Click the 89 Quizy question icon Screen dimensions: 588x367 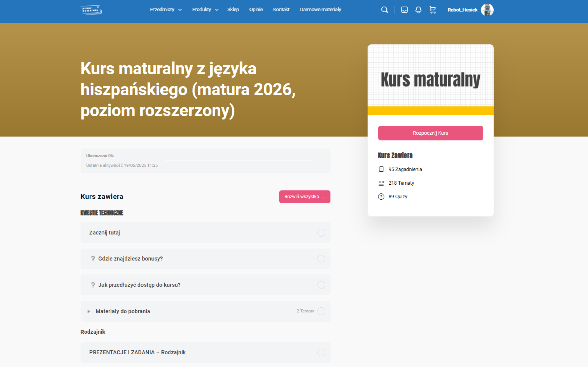click(x=381, y=196)
